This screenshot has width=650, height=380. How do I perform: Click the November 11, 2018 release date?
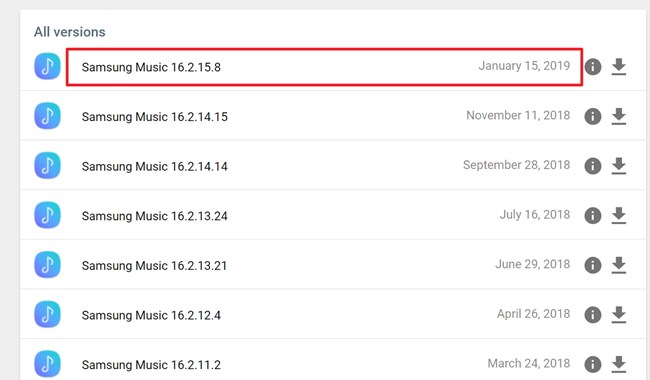(x=518, y=115)
